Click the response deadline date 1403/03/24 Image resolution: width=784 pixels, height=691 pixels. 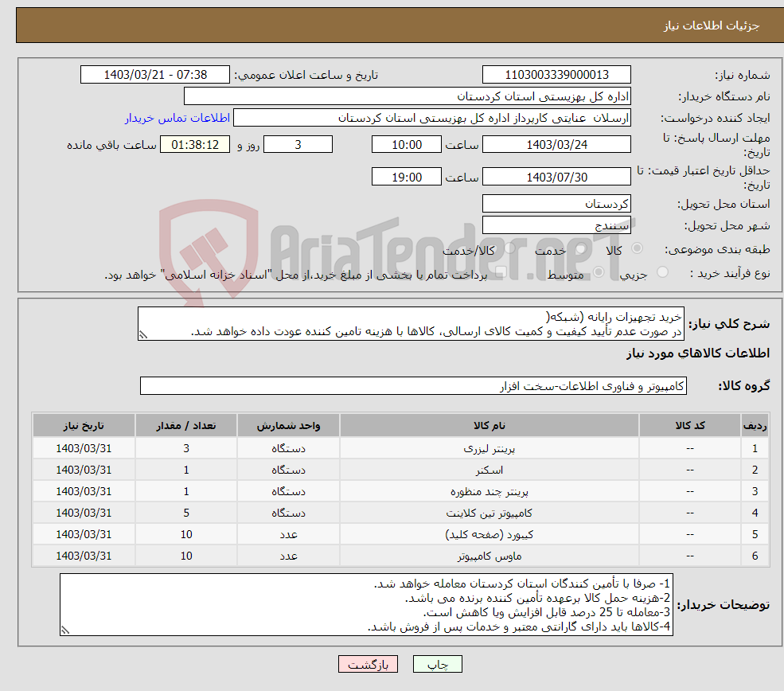tap(556, 145)
